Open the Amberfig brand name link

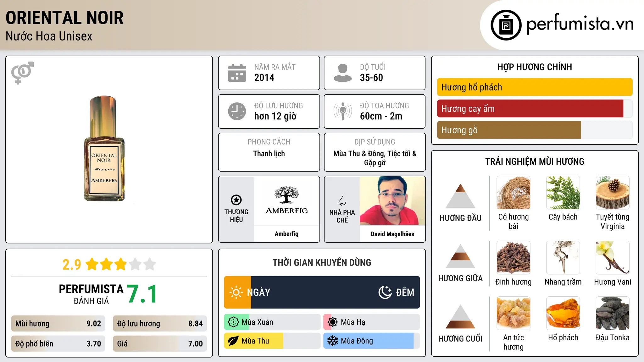(x=286, y=234)
